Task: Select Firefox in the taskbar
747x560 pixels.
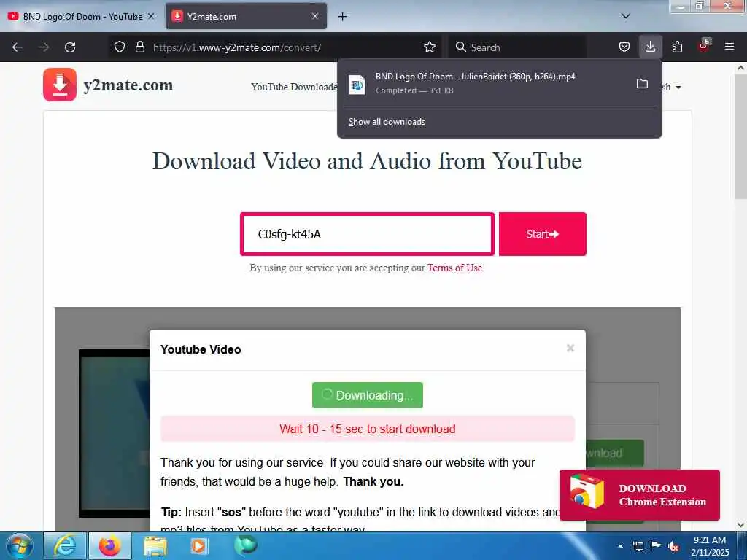Action: (x=110, y=545)
